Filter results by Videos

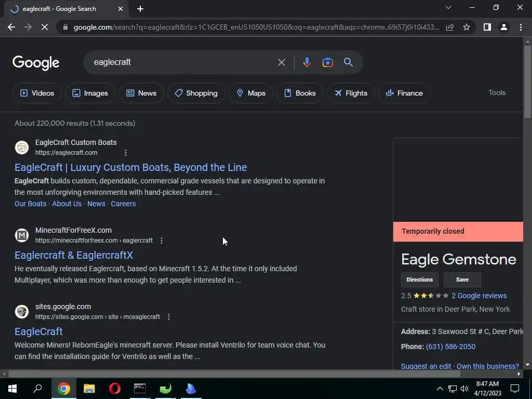37,93
